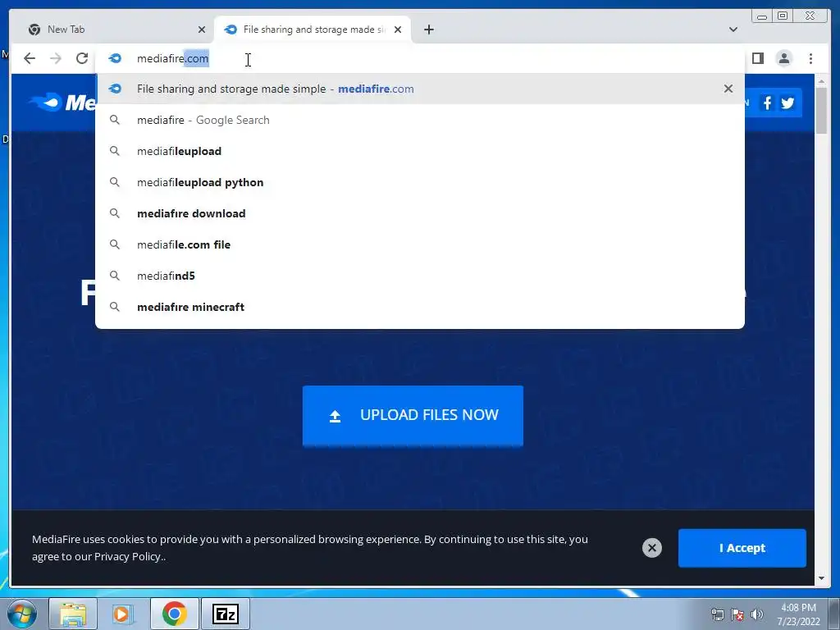Viewport: 840px width, 630px height.
Task: Select the File sharing and storage made simple suggestion
Action: (x=419, y=89)
